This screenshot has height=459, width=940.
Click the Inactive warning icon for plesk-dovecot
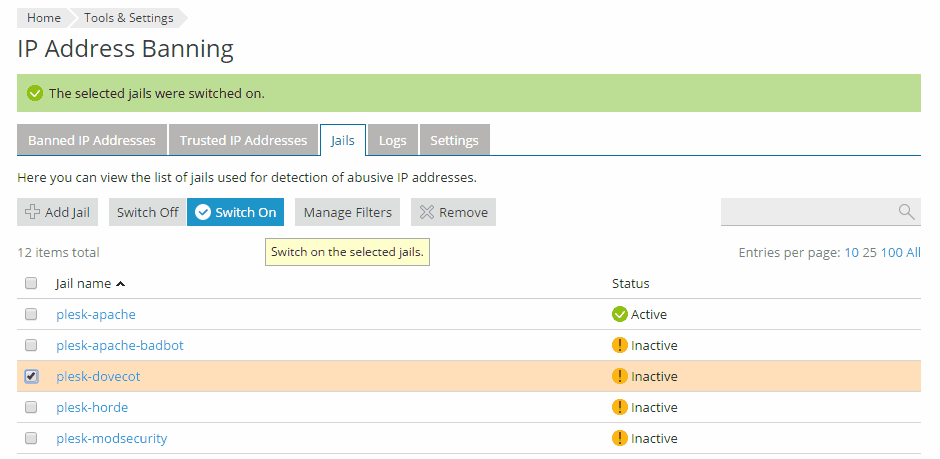pyautogui.click(x=619, y=376)
